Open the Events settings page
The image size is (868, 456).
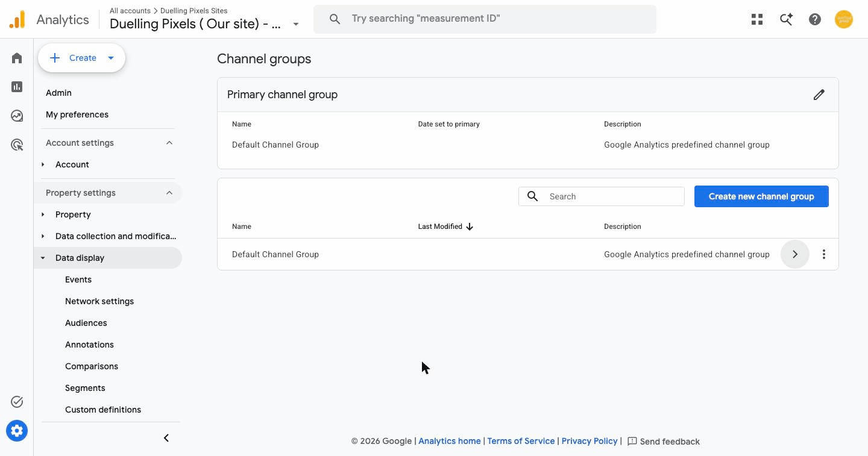pos(78,280)
